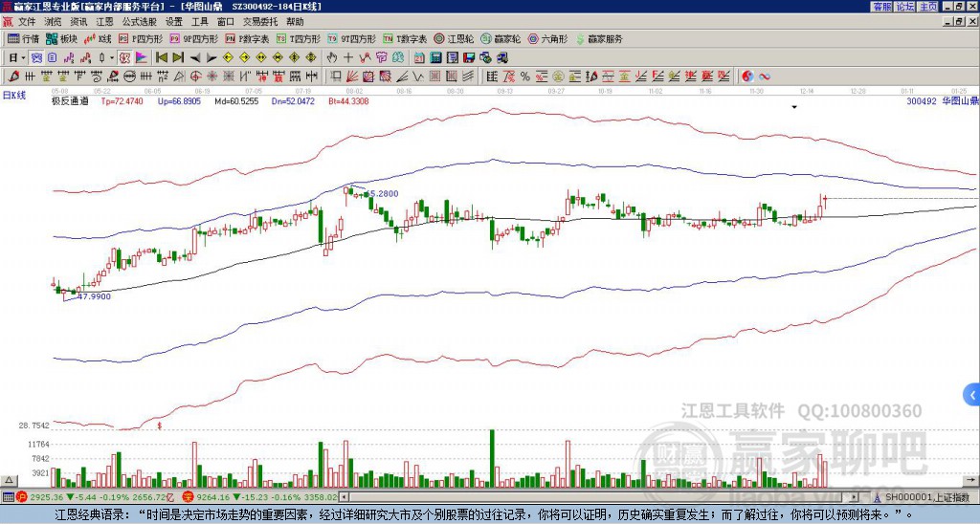This screenshot has height=524, width=980.
Task: Select the red pencil drawing tool
Action: (13, 76)
